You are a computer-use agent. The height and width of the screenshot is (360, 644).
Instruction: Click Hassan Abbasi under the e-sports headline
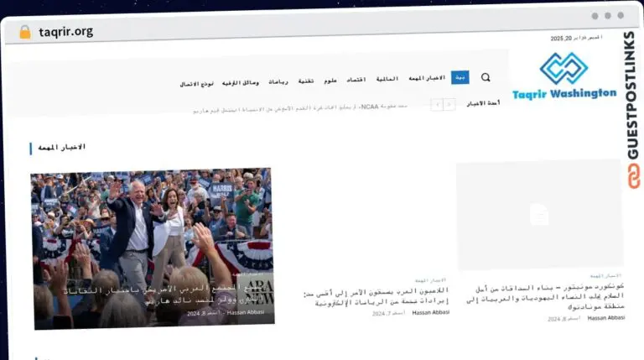431,312
